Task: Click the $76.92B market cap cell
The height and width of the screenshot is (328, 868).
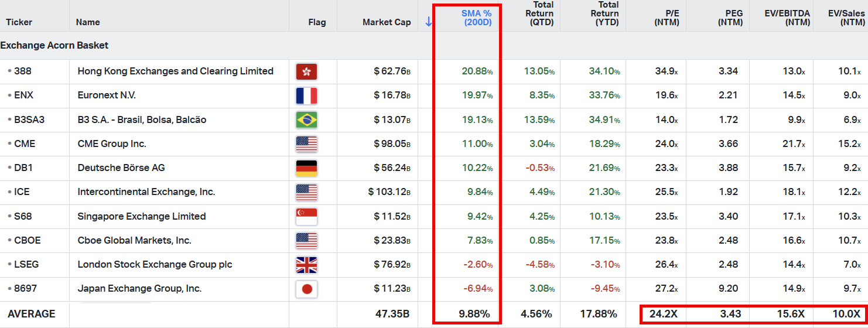Action: pyautogui.click(x=392, y=264)
